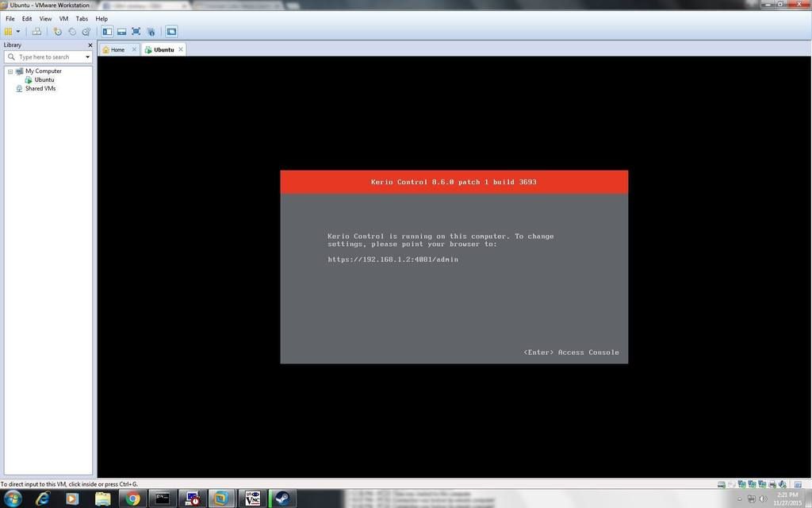Click the computer-with-clock taskbar icon
The width and height of the screenshot is (812, 508).
193,498
